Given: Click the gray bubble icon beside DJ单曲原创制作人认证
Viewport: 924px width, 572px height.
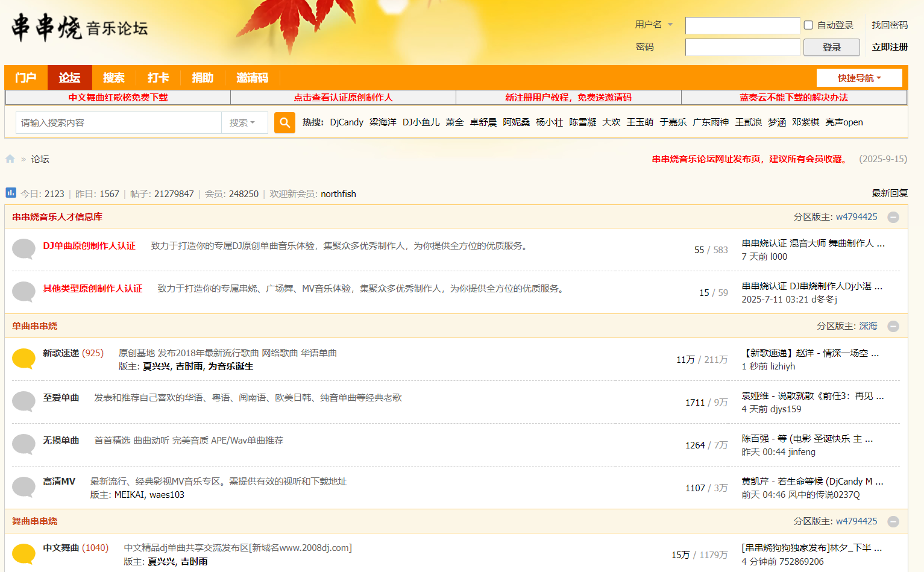Looking at the screenshot, I should (x=24, y=248).
